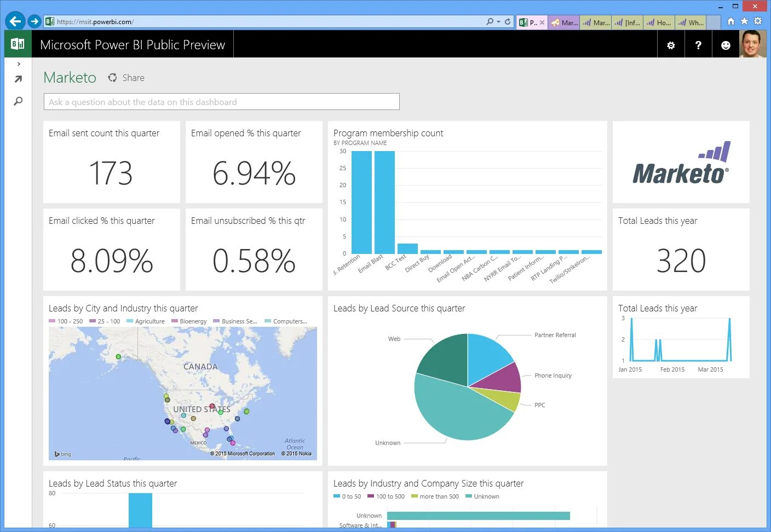Expand the left navigation pane chevron
This screenshot has width=771, height=532.
19,64
